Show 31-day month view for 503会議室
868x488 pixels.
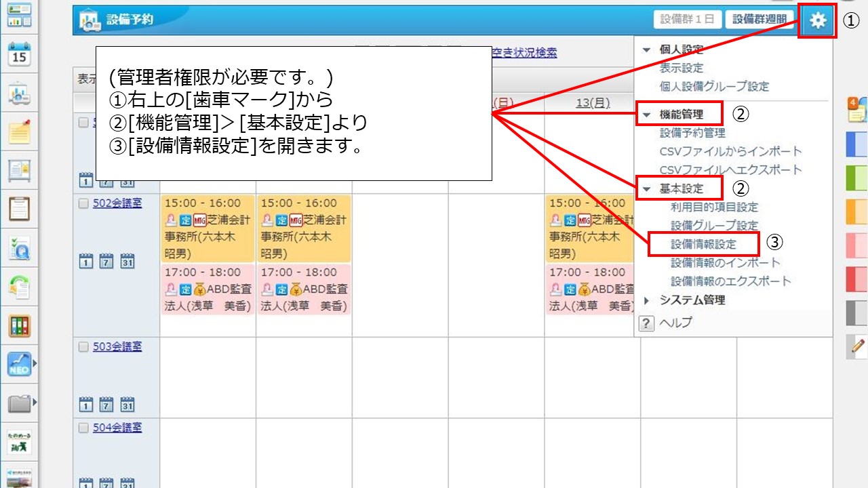[x=127, y=404]
